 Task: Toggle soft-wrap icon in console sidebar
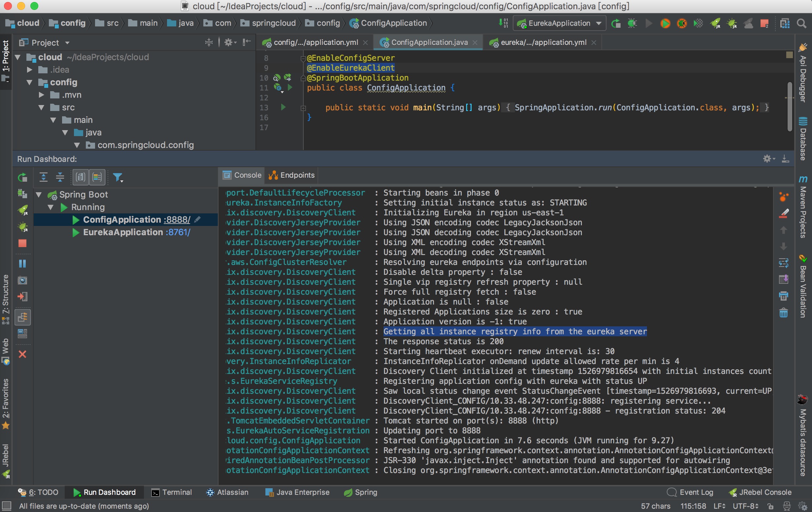click(x=783, y=263)
